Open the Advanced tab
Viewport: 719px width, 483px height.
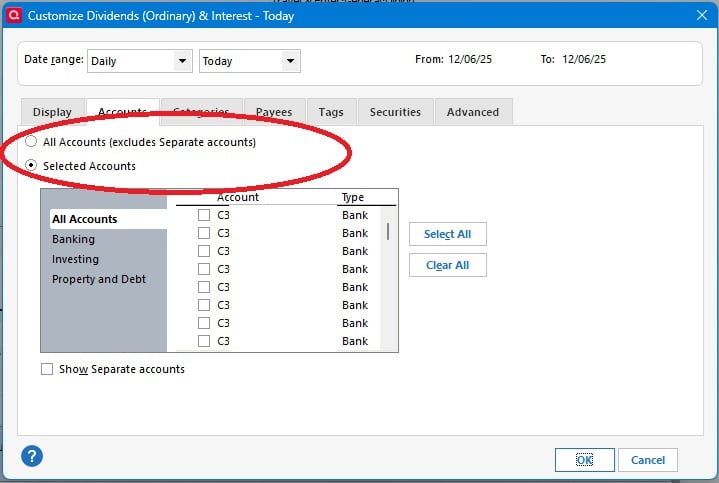(x=473, y=112)
